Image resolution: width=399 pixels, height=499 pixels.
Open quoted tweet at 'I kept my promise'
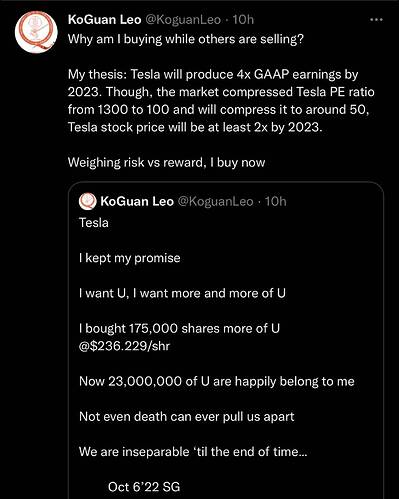pos(130,258)
